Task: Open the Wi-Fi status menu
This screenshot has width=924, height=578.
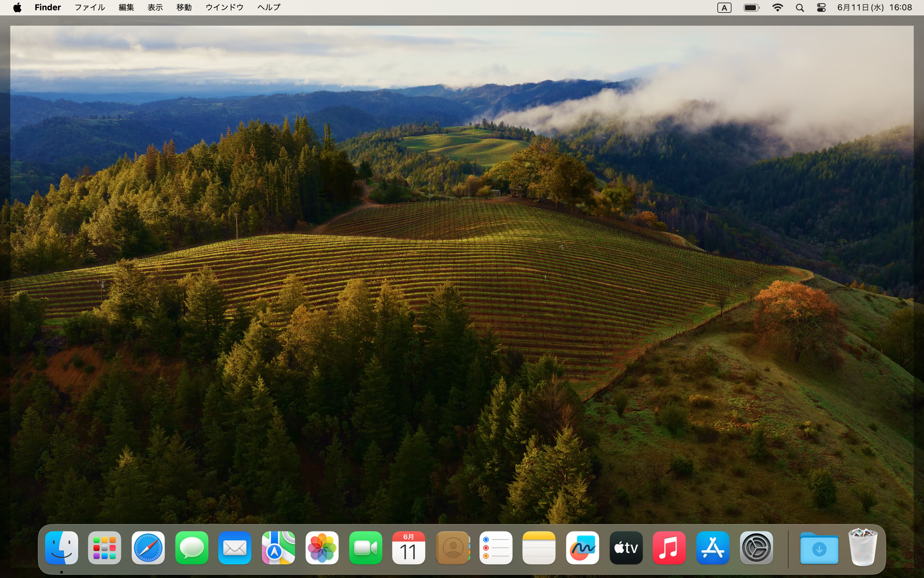Action: (x=777, y=7)
